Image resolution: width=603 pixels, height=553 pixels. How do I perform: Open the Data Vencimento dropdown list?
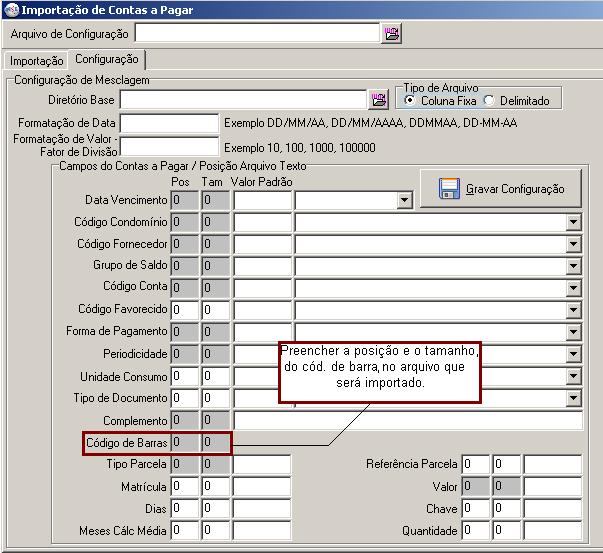[x=404, y=201]
